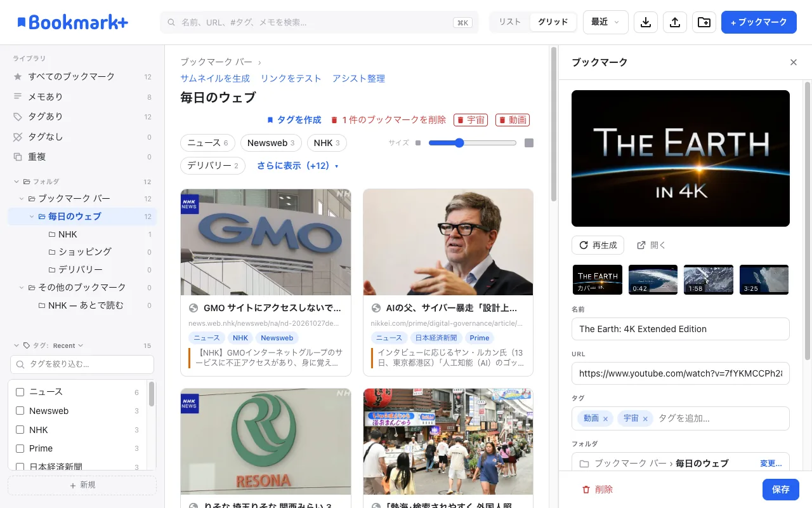
Task: Click the large size square icon
Action: pyautogui.click(x=529, y=143)
